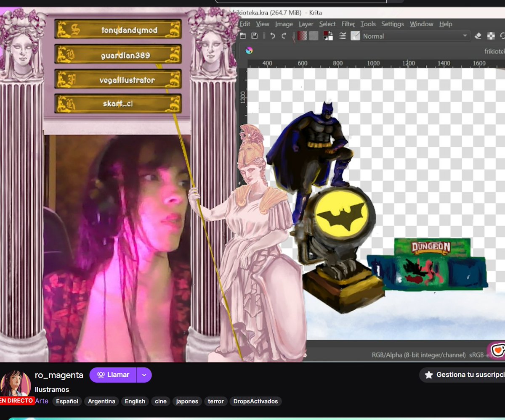This screenshot has height=420, width=505.
Task: Click the ro_magenta profile avatar
Action: coord(16,384)
